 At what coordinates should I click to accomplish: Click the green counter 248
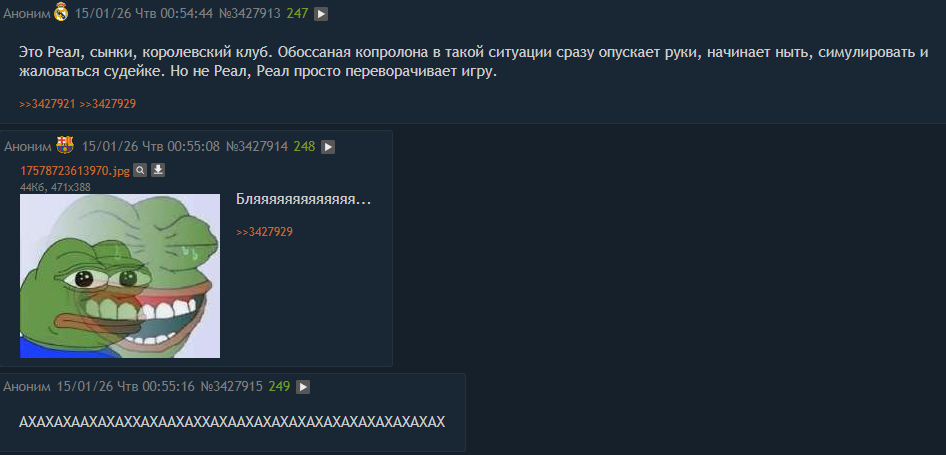pyautogui.click(x=305, y=147)
